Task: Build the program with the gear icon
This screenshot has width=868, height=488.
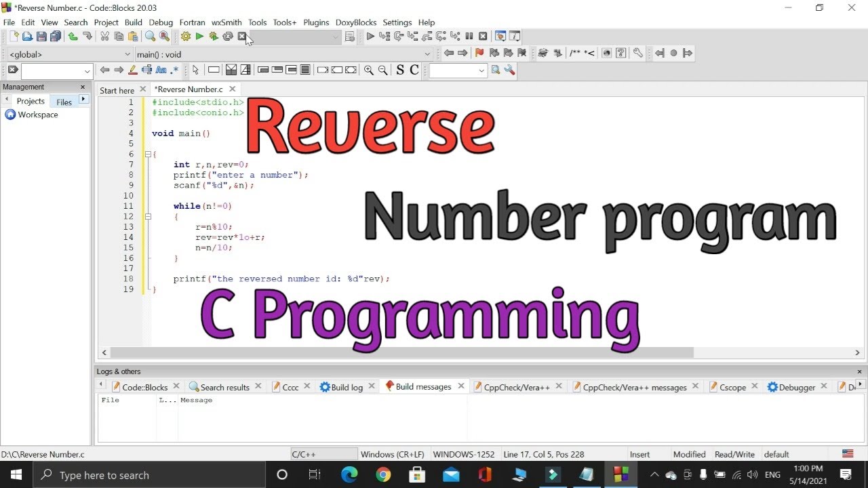Action: [x=185, y=37]
